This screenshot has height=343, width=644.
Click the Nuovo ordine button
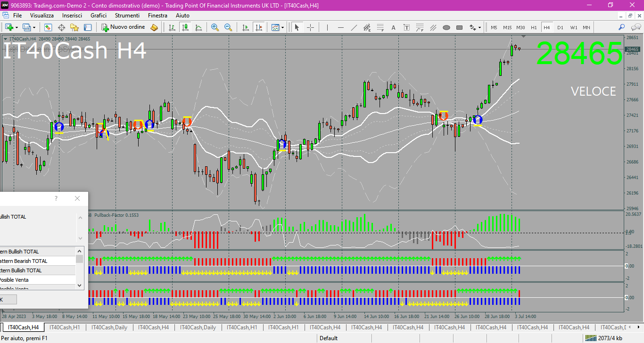pos(124,27)
